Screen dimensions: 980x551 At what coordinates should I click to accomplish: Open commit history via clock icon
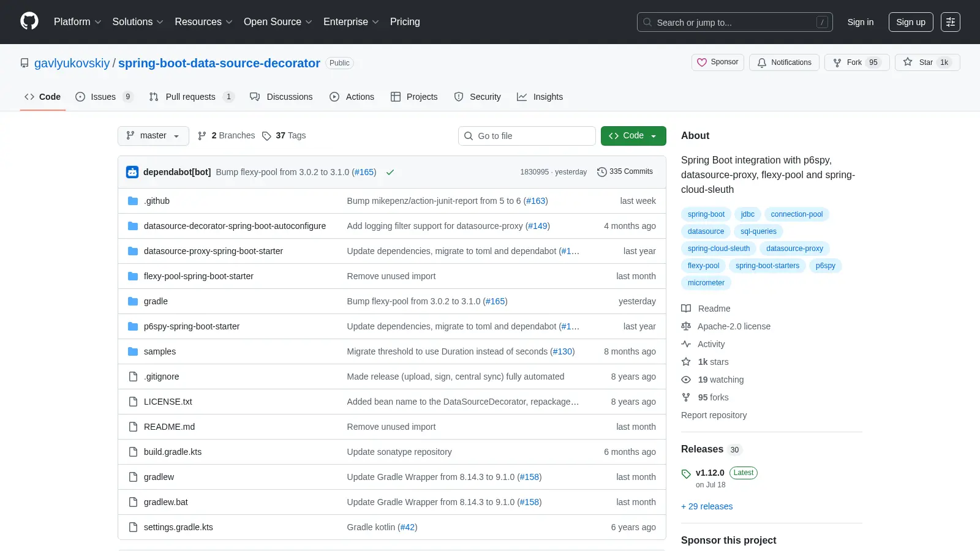pos(601,172)
